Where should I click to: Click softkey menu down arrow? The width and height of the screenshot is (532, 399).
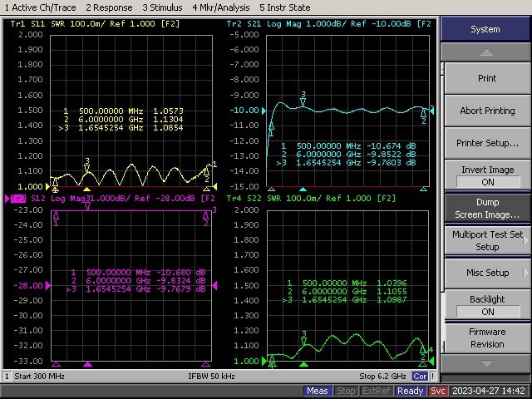tap(485, 363)
